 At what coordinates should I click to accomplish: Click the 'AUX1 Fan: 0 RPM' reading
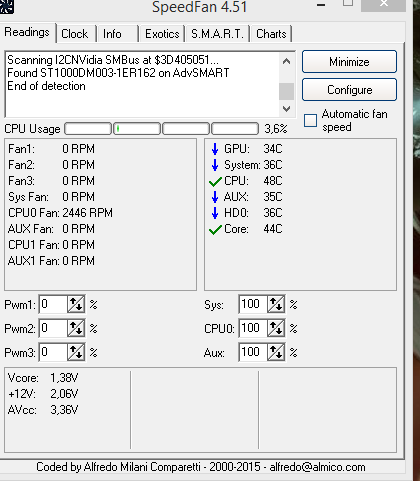(51, 261)
